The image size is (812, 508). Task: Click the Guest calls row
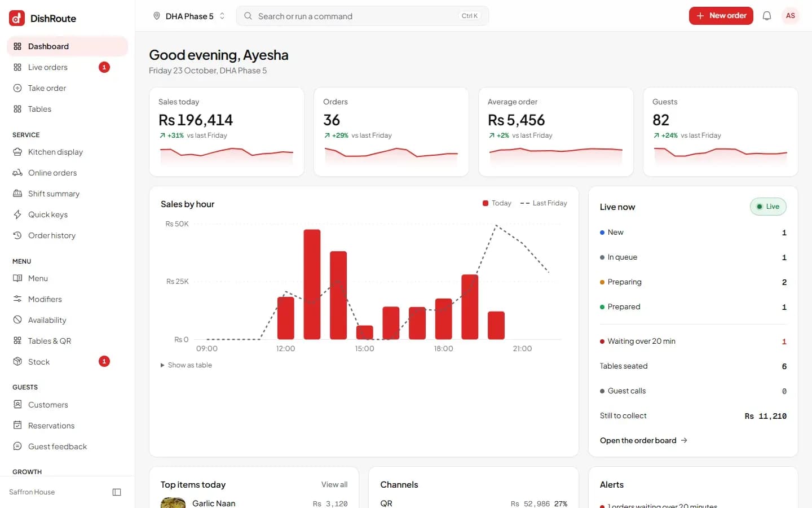click(x=693, y=391)
